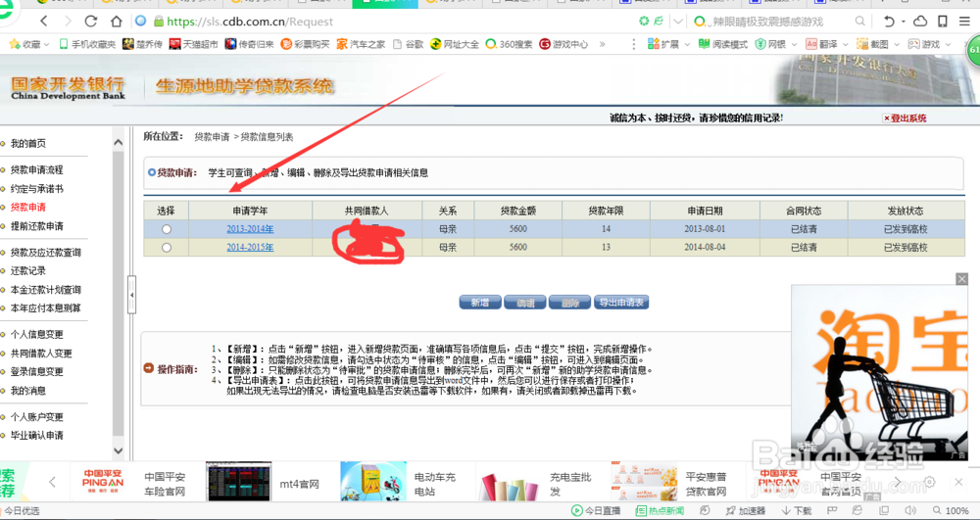The width and height of the screenshot is (980, 520).
Task: Click the 新增 add button
Action: (x=480, y=303)
